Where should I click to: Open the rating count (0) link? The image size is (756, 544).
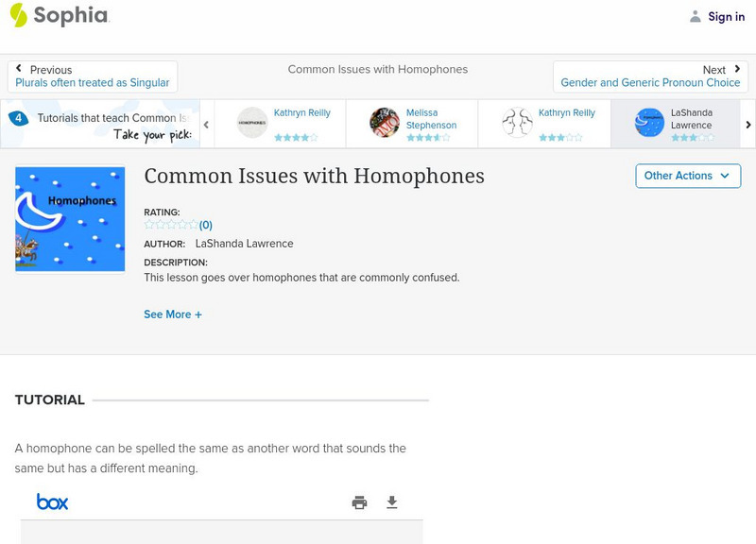pyautogui.click(x=206, y=225)
